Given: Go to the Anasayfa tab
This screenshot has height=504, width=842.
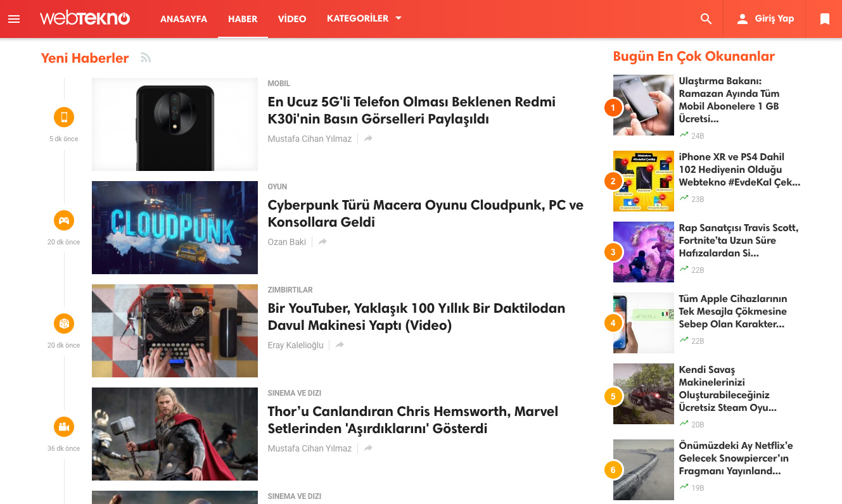Looking at the screenshot, I should (x=184, y=19).
